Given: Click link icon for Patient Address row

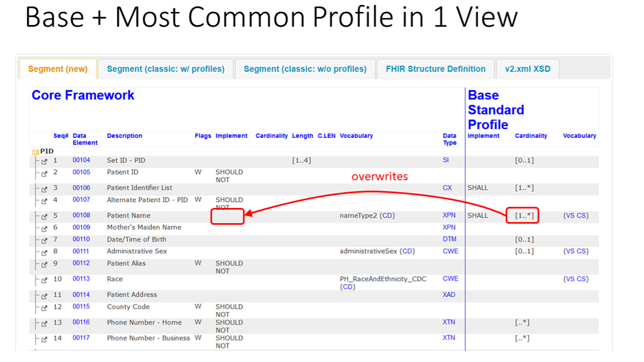Looking at the screenshot, I should point(45,295).
